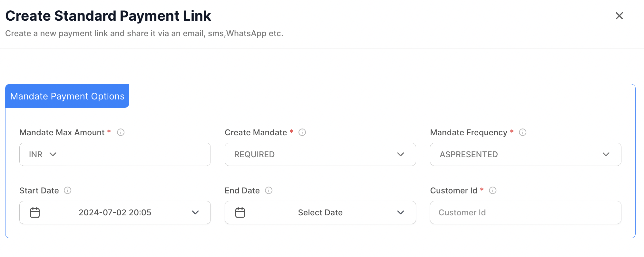Click the 2024-07-02 20:05 start date value

[x=115, y=212]
